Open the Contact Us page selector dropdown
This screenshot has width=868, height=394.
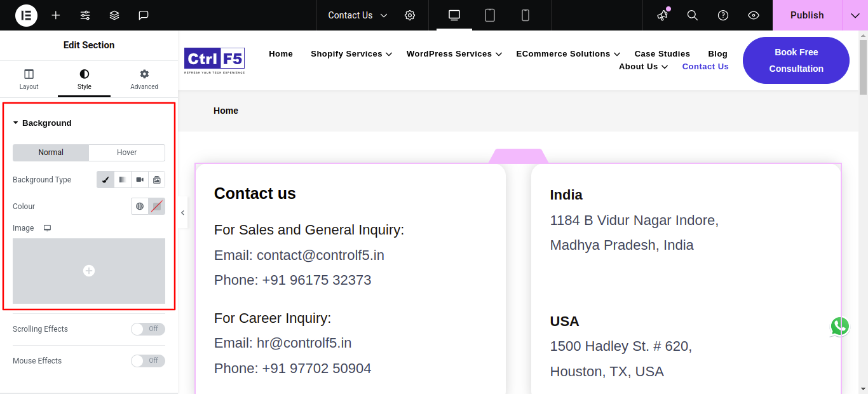coord(357,15)
